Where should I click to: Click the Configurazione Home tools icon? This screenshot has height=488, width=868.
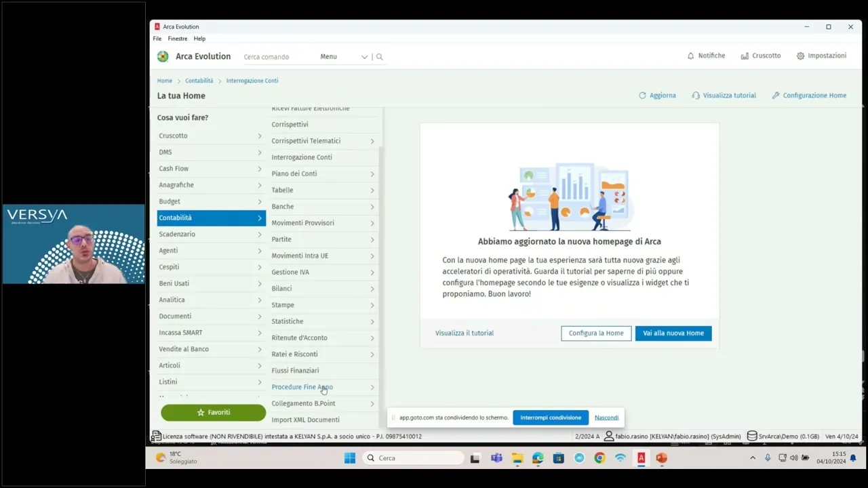tap(776, 96)
